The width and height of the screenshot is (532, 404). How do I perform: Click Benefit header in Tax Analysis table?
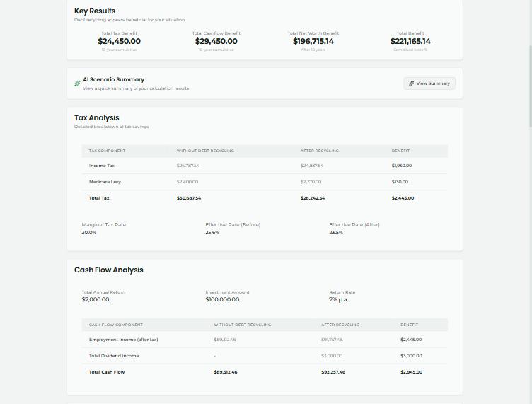point(400,151)
